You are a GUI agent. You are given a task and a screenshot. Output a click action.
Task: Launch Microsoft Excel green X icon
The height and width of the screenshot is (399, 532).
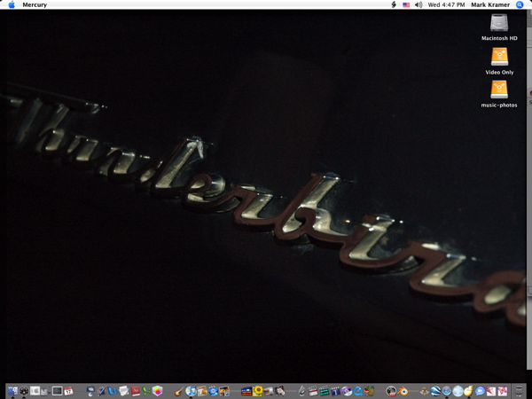[x=146, y=391]
